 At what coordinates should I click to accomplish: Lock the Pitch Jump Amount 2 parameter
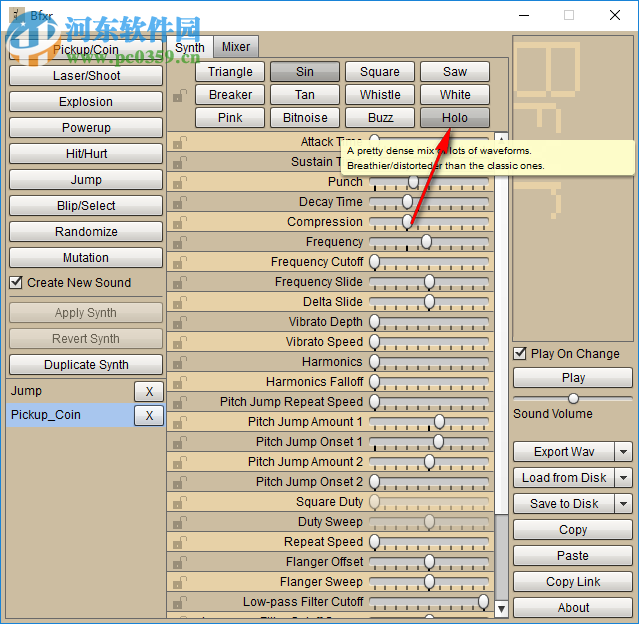pos(179,462)
